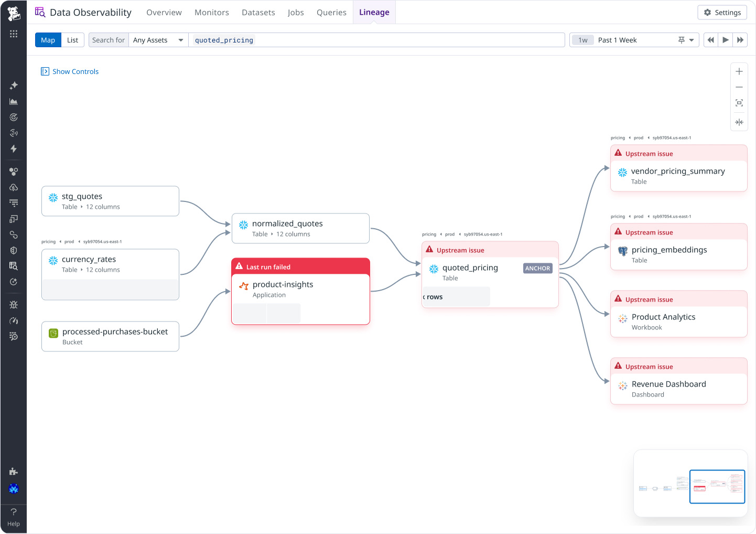Viewport: 756px width, 534px height.
Task: Open the Datasets tab
Action: pyautogui.click(x=258, y=12)
